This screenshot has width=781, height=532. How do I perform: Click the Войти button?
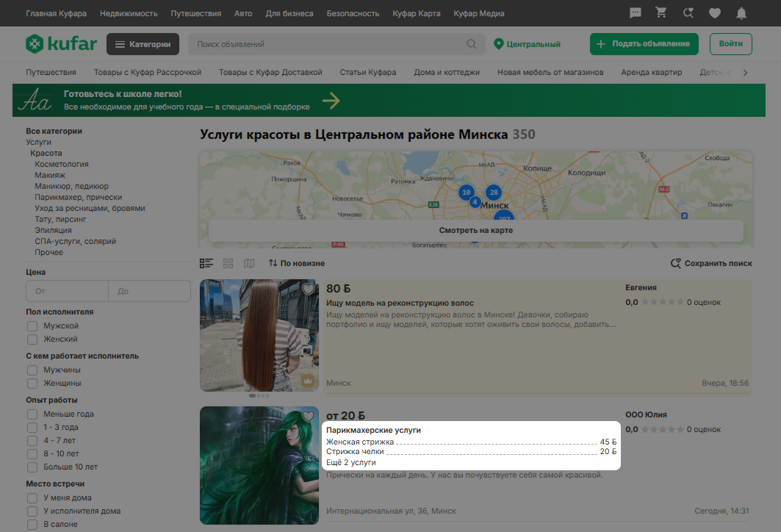[x=731, y=44]
